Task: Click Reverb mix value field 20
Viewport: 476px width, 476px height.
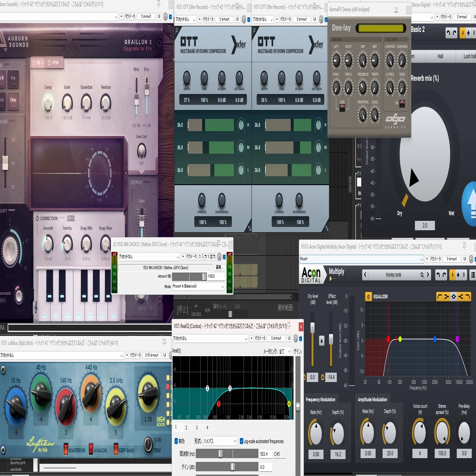Action: coord(425,225)
